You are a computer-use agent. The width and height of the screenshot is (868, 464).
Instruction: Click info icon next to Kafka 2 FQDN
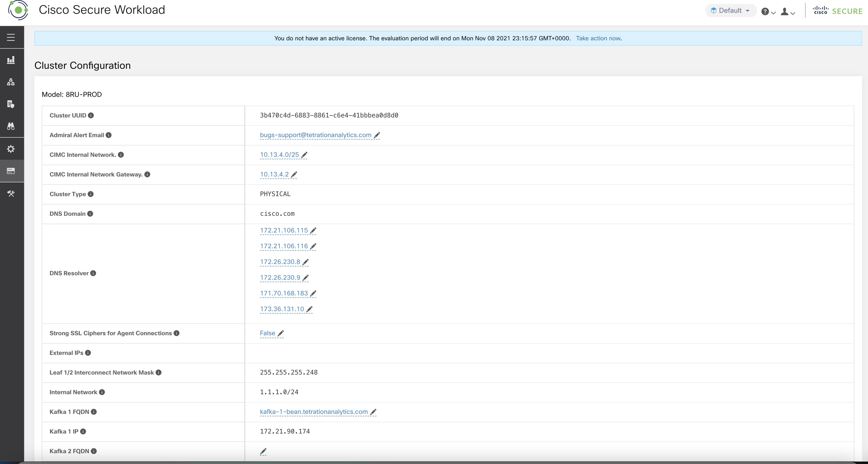coord(94,451)
